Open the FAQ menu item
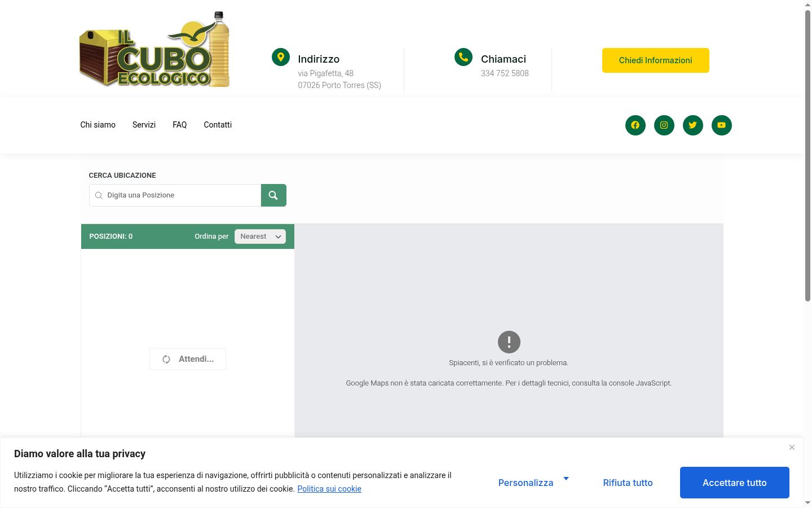Image resolution: width=812 pixels, height=508 pixels. 179,125
